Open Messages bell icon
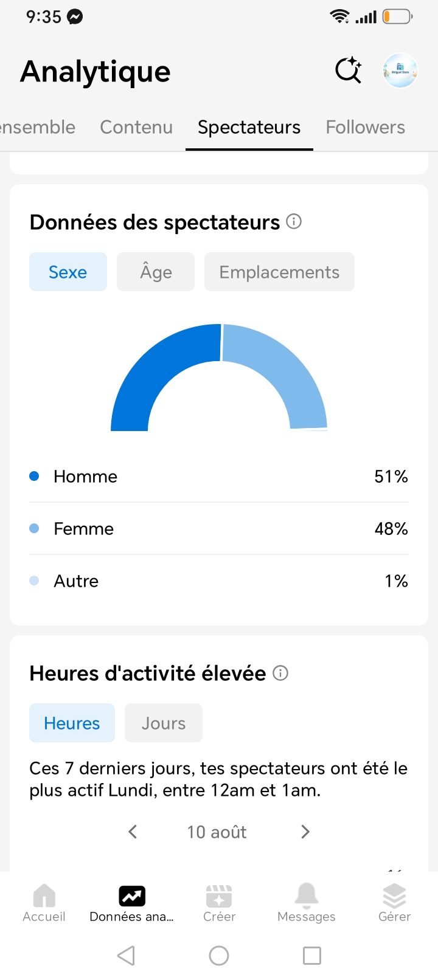The image size is (438, 980). 307,895
